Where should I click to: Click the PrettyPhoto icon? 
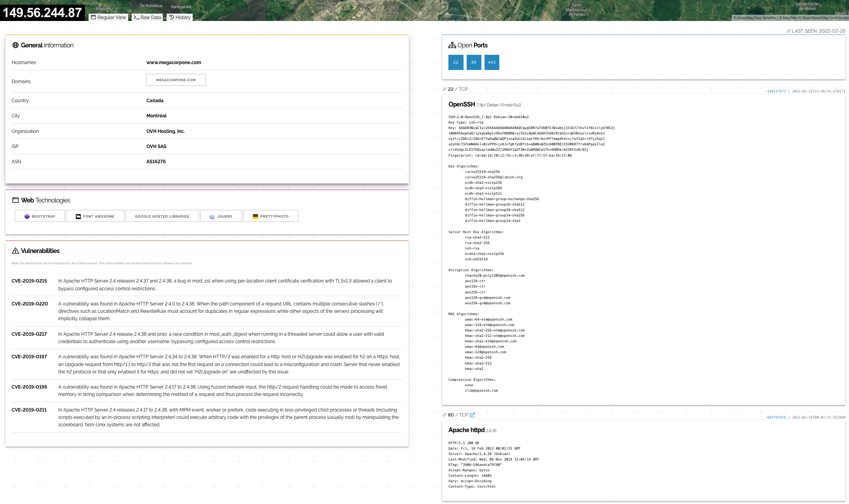[255, 216]
